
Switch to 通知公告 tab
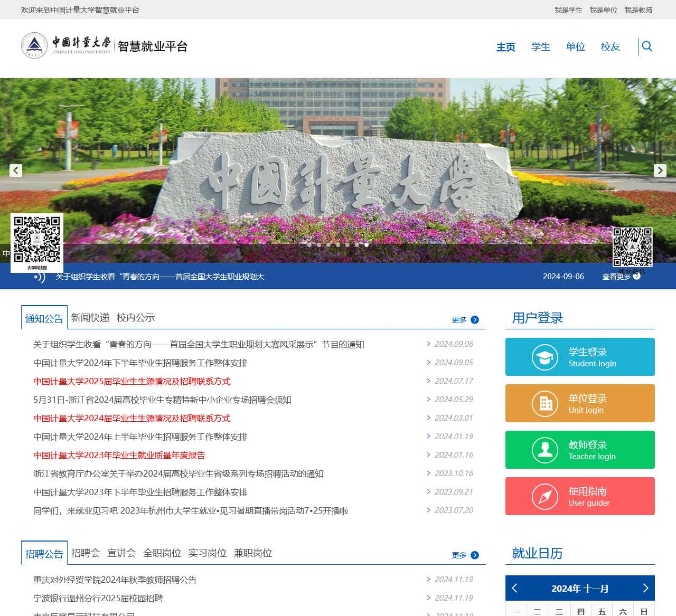(44, 318)
